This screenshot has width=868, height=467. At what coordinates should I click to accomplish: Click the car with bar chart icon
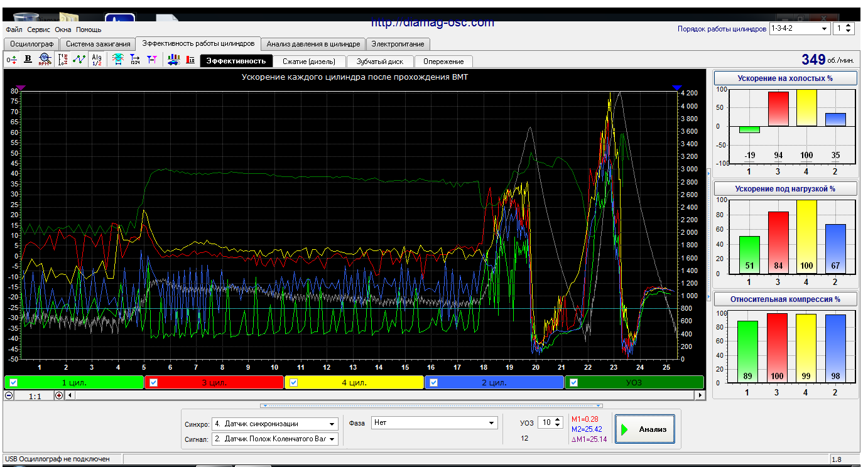coord(173,60)
